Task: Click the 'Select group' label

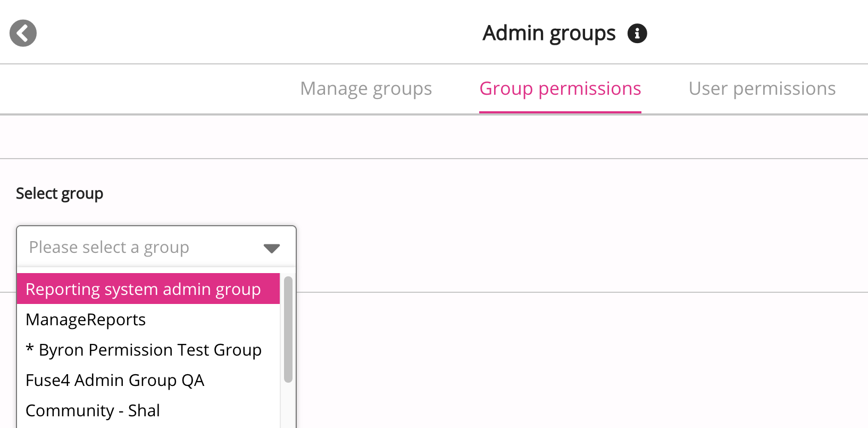Action: click(x=60, y=193)
